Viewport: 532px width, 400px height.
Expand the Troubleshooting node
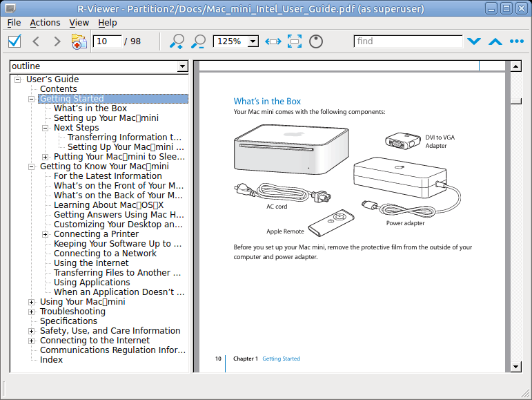[31, 312]
